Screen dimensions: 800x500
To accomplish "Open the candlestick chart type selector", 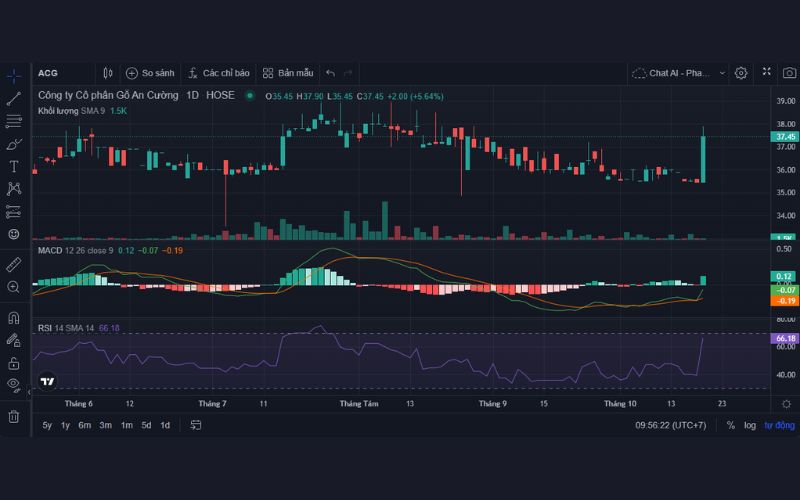I will (x=108, y=73).
